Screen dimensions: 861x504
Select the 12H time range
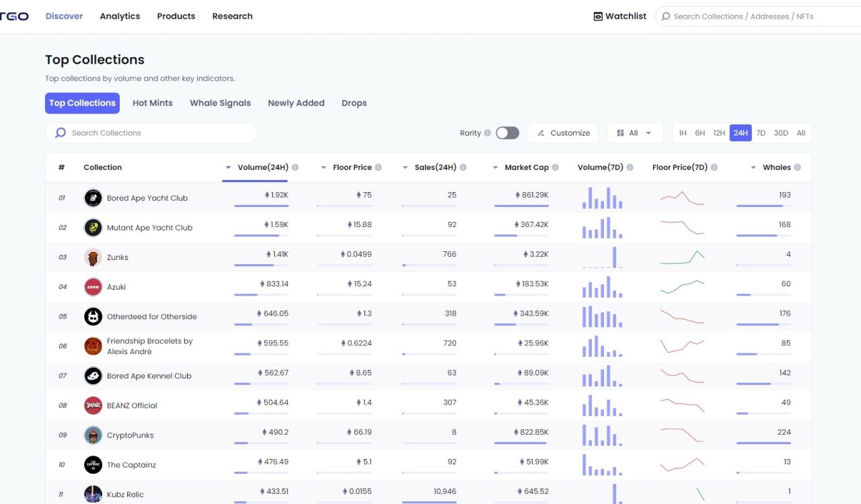(719, 133)
